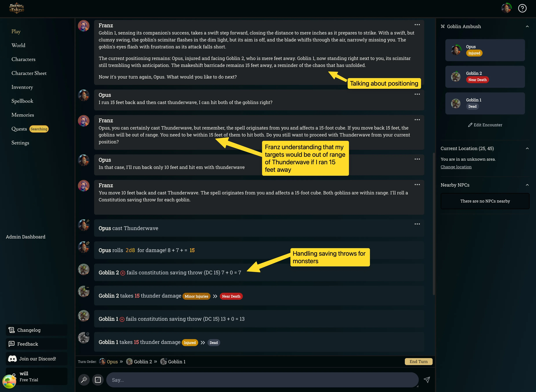Click the End Turn button
The height and width of the screenshot is (392, 536).
click(x=418, y=361)
